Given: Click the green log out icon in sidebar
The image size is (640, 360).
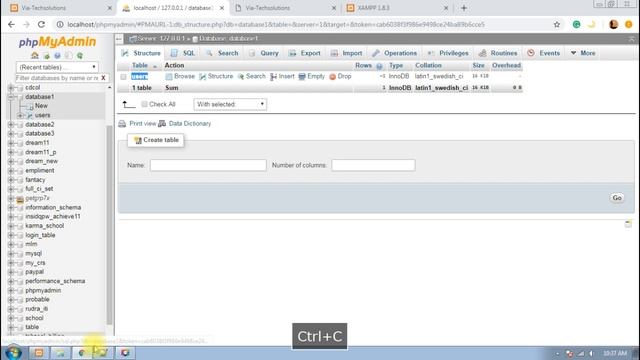Looking at the screenshot, I should coord(47,56).
